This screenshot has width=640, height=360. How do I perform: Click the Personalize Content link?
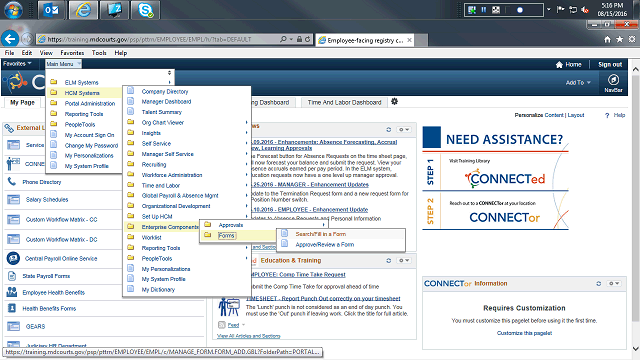539,115
